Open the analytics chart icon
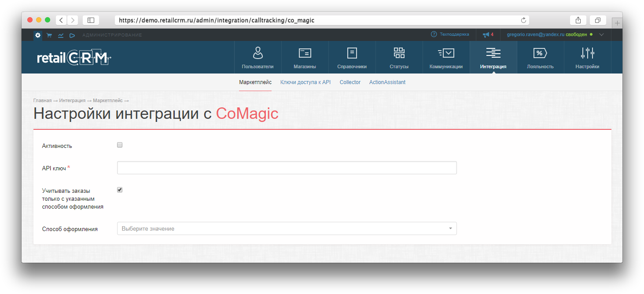This screenshot has height=294, width=644. click(x=61, y=35)
